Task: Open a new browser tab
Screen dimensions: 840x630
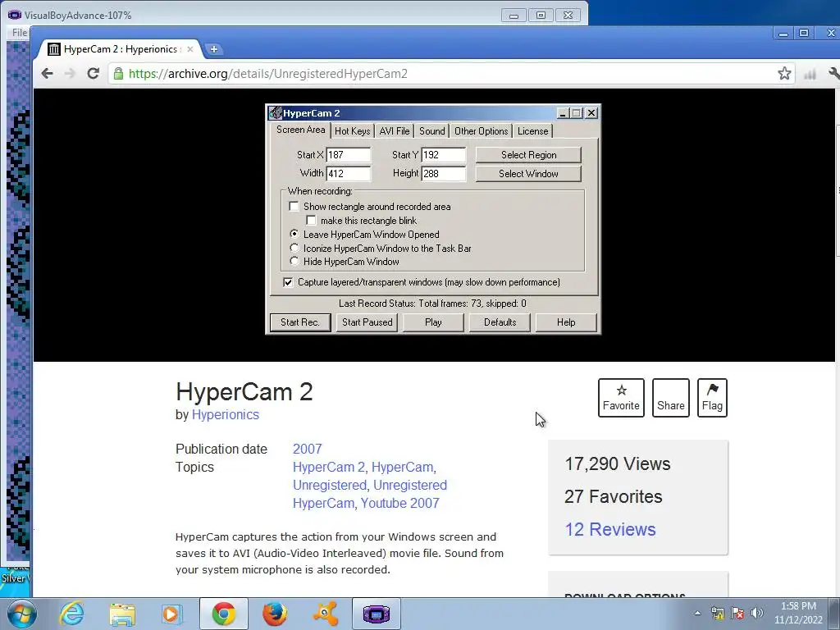Action: click(214, 49)
